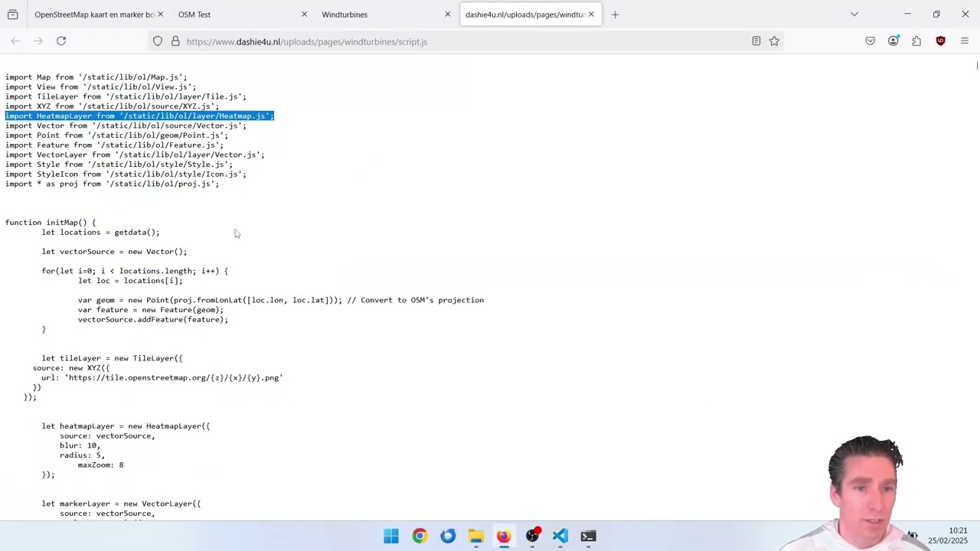Screen dimensions: 980x551
Task: Click the 'import XYZ from' line
Action: tap(112, 106)
